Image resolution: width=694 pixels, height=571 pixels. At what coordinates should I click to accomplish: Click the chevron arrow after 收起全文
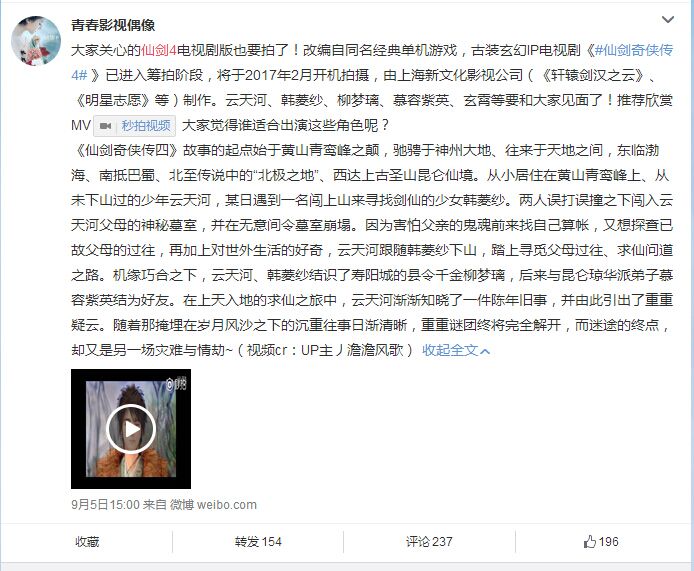485,351
